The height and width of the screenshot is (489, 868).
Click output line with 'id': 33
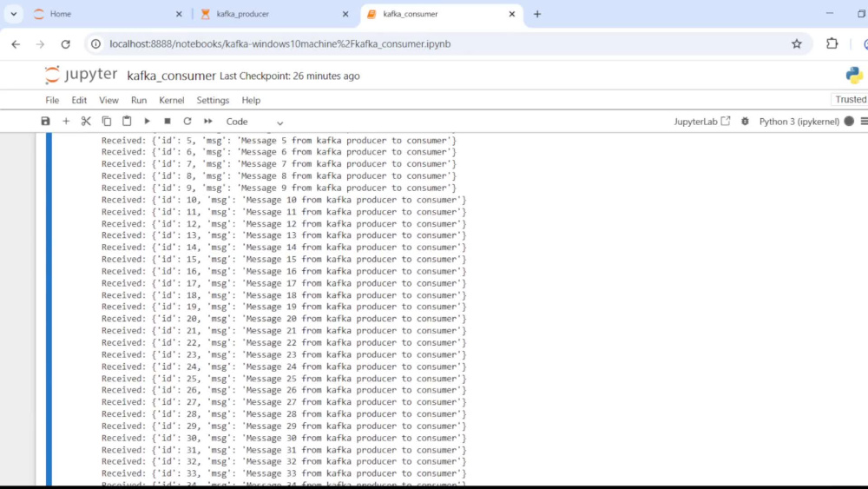point(284,473)
